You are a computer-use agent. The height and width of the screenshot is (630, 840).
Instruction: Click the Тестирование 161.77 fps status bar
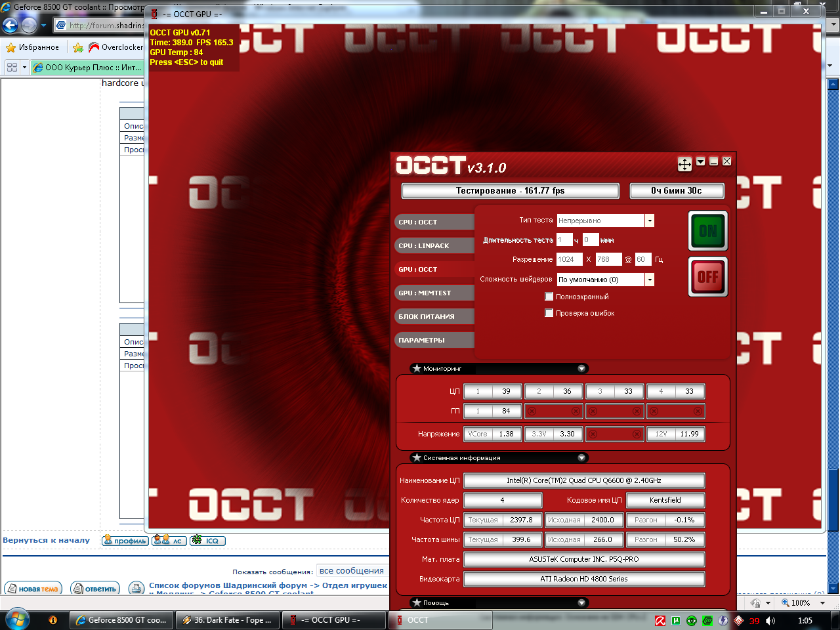[510, 190]
